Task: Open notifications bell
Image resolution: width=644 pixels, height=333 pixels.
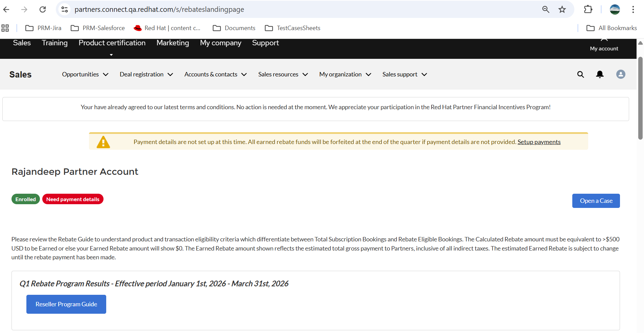Action: pyautogui.click(x=600, y=74)
